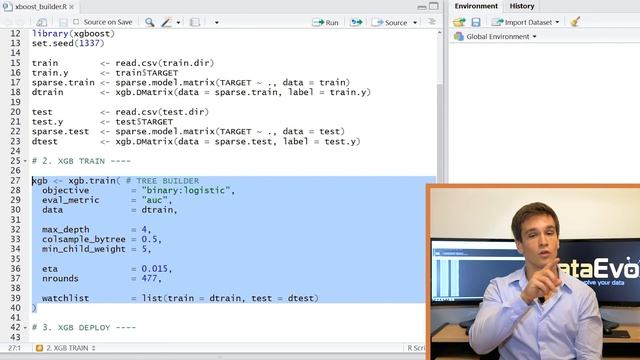Click the Source button
Screen dimensions: 640x360
390,22
